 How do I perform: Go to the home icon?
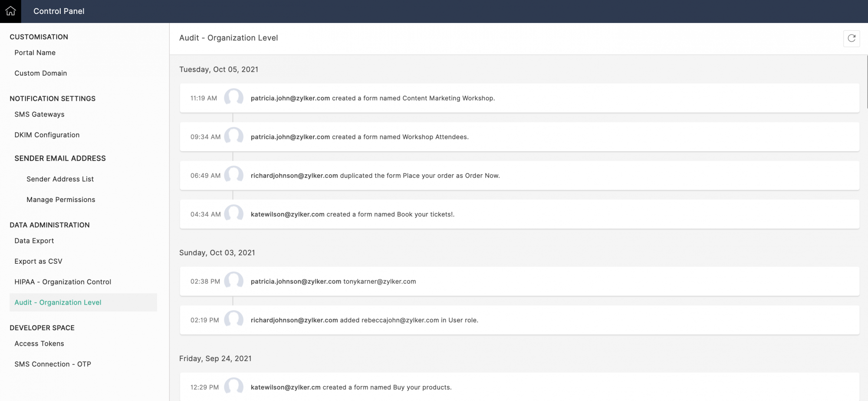click(10, 11)
